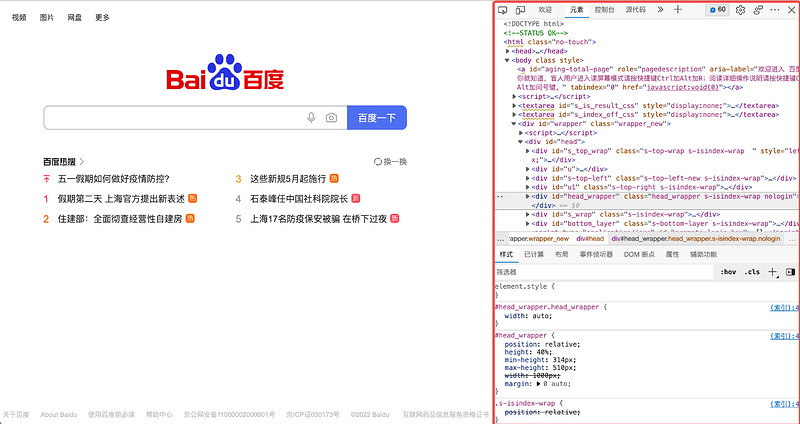This screenshot has height=424, width=800.
Task: Expand the div bottom_layer node
Action: point(528,223)
